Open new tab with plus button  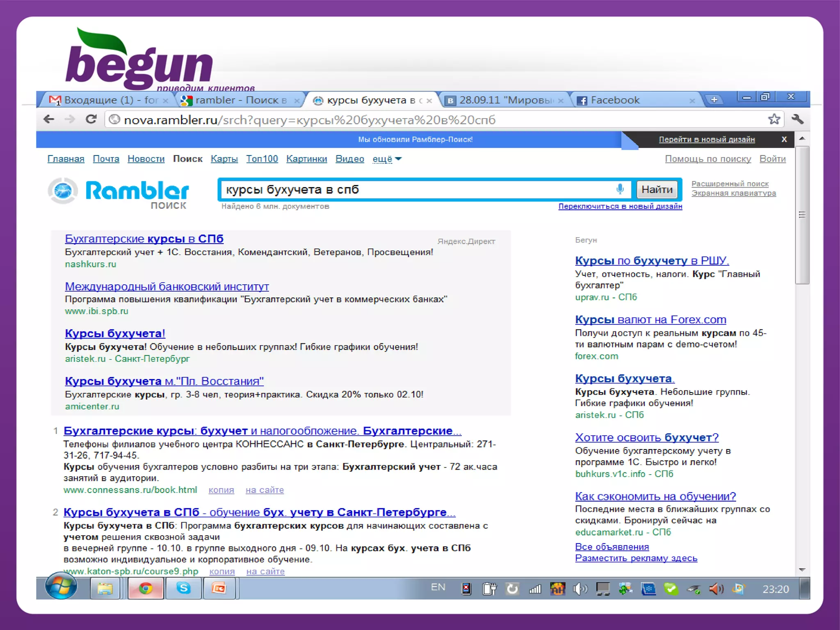click(714, 100)
